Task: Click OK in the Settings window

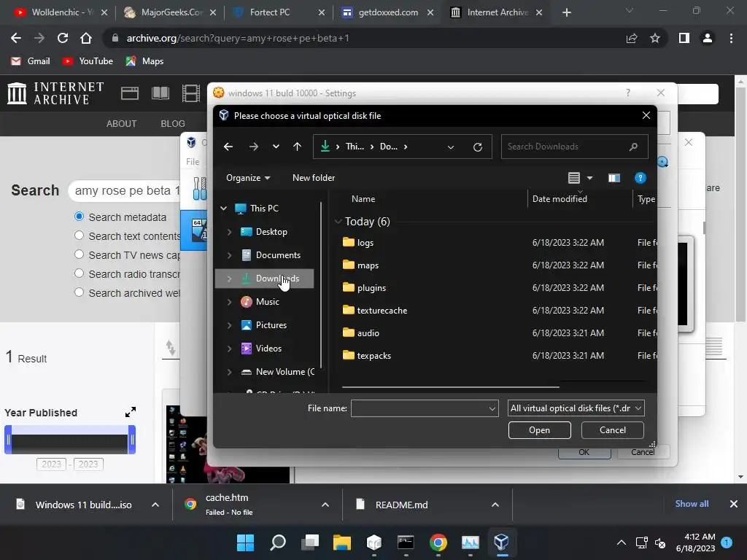Action: pos(584,452)
